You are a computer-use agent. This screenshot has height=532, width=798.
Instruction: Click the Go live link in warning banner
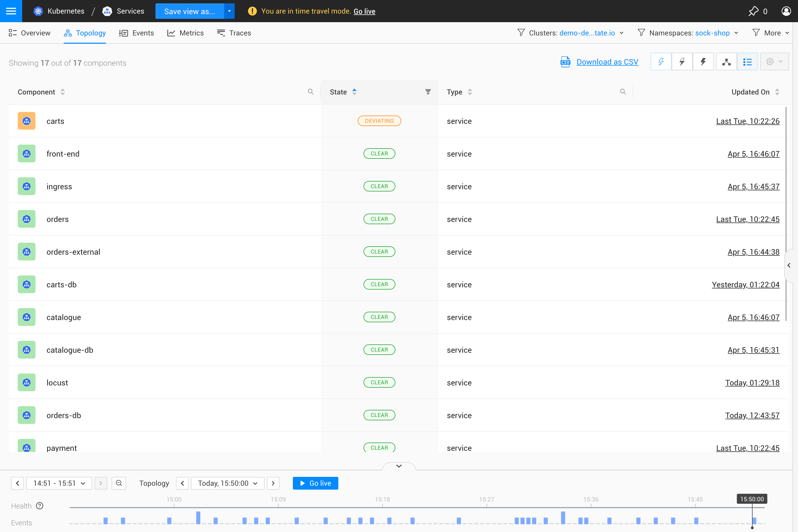(364, 11)
